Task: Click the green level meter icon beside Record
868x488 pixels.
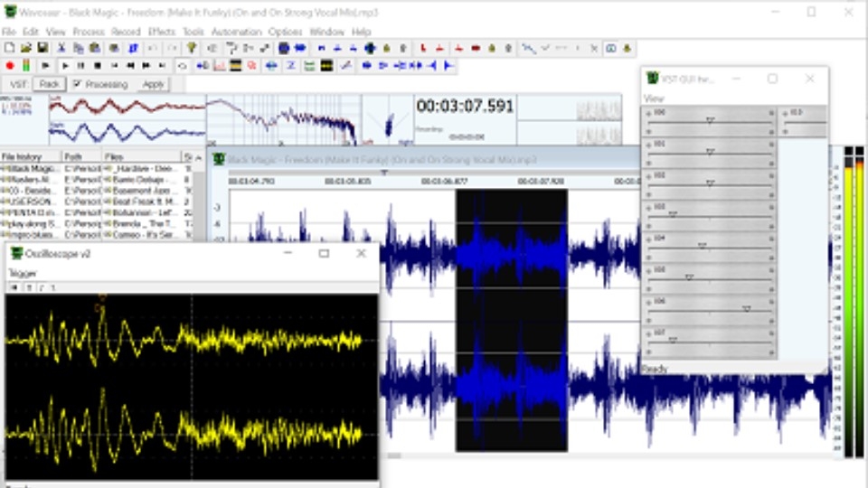Action: pos(26,66)
